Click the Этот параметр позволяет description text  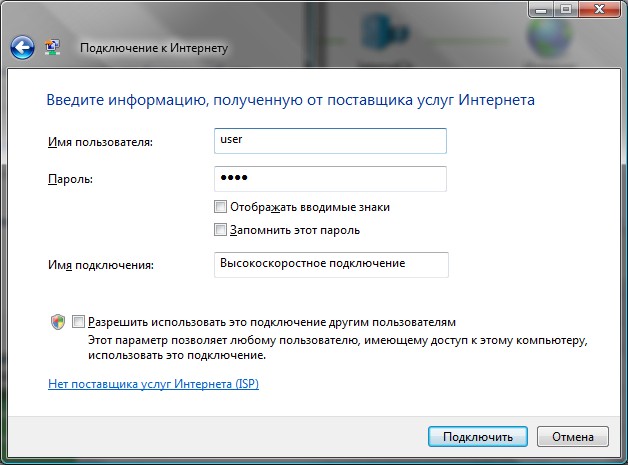click(x=338, y=348)
